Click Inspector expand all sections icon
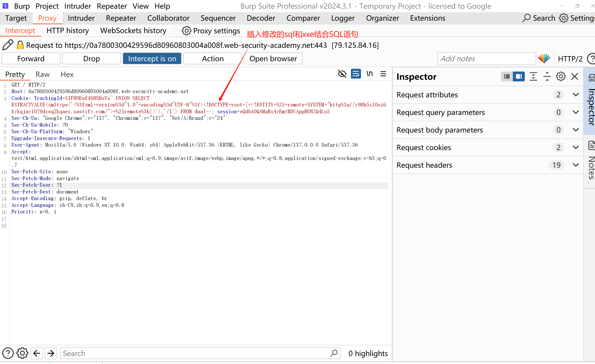The image size is (595, 364). tap(533, 77)
